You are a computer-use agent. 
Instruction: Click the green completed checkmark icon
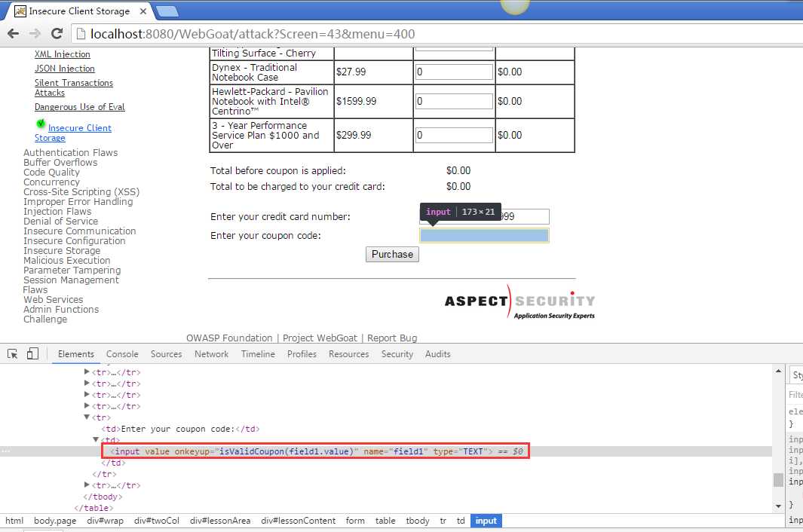point(41,124)
